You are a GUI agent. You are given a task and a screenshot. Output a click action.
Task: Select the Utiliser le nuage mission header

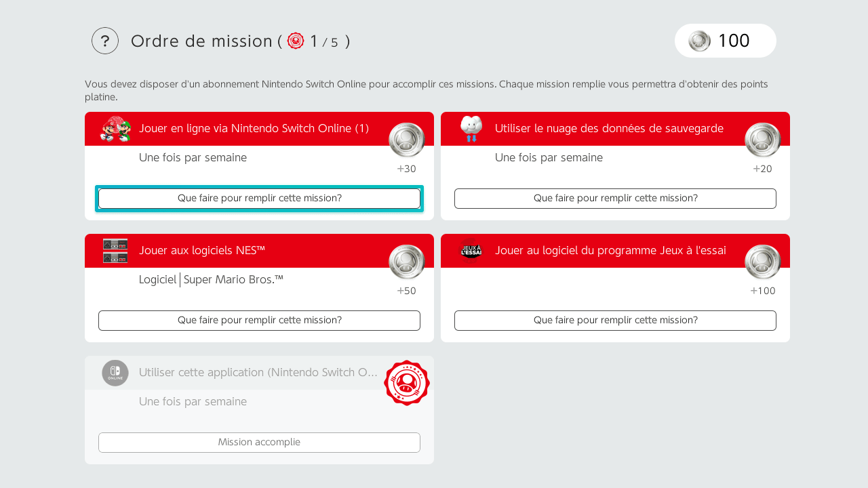click(609, 128)
